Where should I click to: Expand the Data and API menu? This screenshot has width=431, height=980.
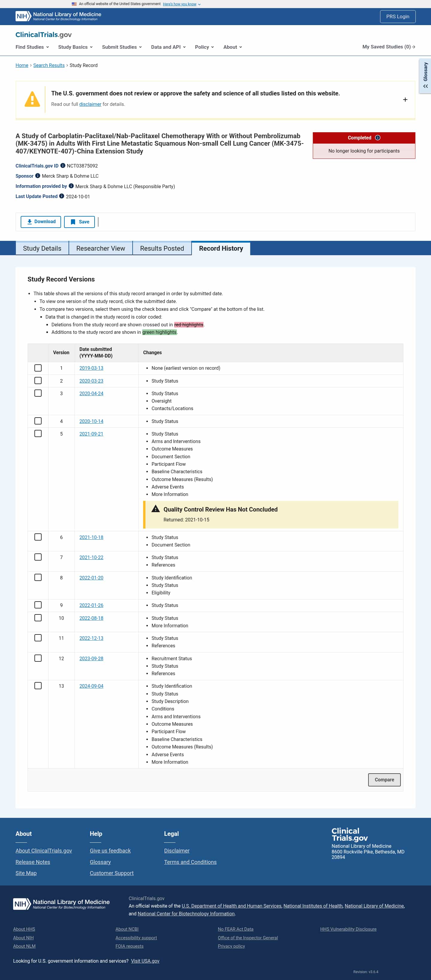tap(168, 47)
